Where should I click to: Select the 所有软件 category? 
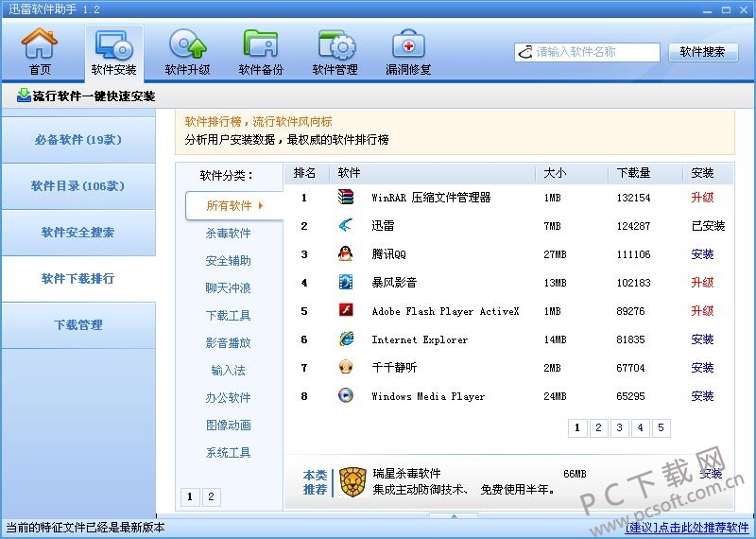[x=234, y=206]
